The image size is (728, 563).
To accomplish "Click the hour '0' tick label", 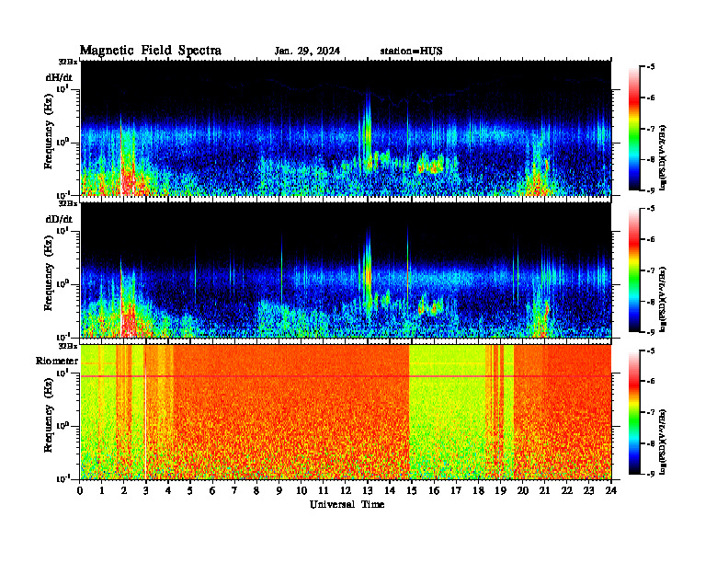I will point(80,490).
